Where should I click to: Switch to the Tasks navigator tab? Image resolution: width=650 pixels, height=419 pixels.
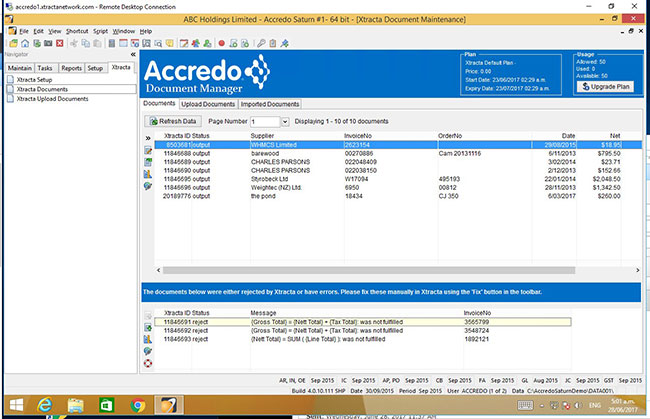point(45,68)
